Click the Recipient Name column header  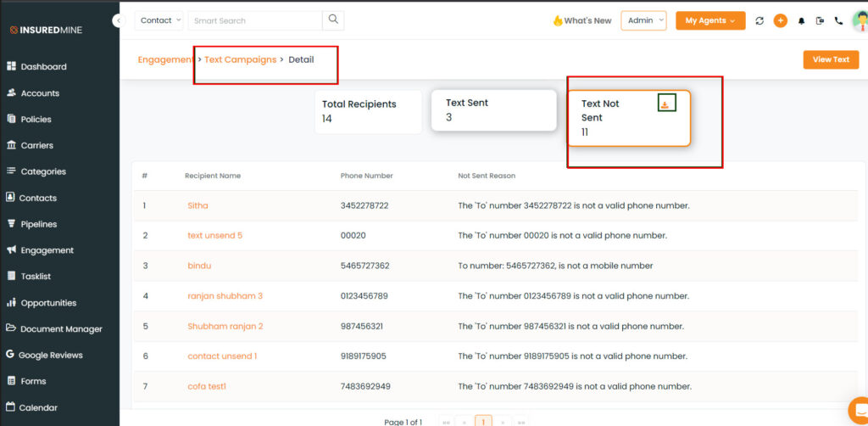[213, 176]
